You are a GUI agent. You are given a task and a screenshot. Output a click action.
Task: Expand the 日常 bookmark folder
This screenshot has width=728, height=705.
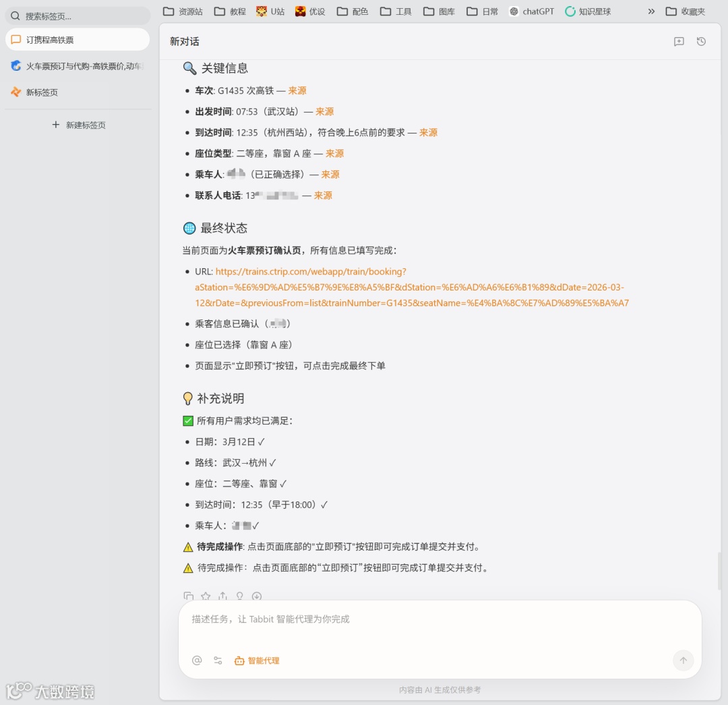[x=482, y=11]
